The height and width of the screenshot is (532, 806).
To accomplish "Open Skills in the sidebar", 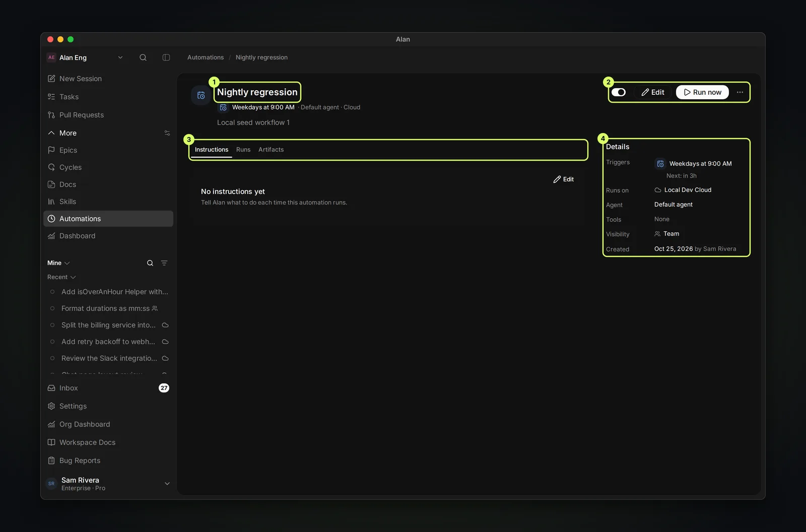I will pos(108,202).
